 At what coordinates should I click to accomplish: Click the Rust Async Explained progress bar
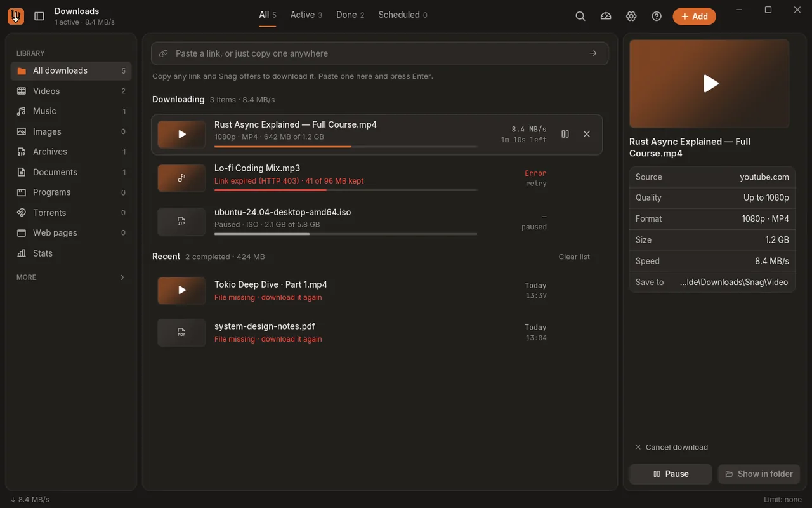pyautogui.click(x=346, y=147)
